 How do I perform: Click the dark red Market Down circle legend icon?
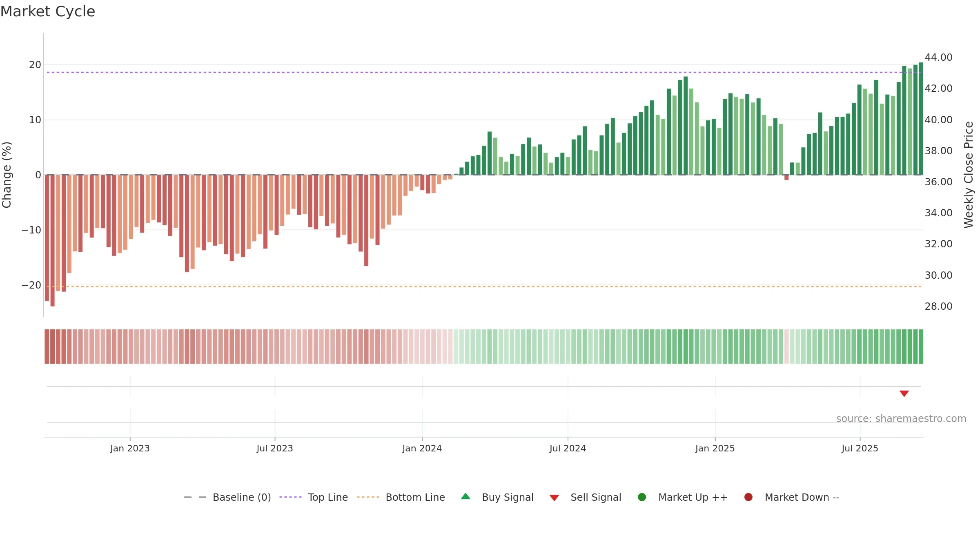click(x=748, y=497)
